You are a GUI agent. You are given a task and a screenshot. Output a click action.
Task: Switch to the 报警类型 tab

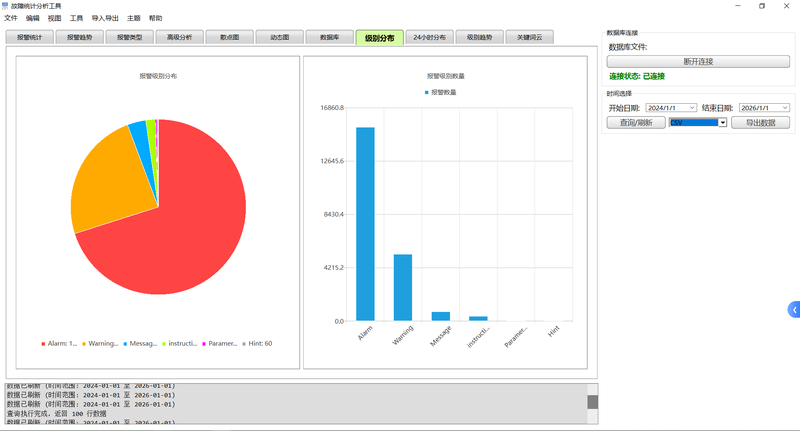[130, 37]
